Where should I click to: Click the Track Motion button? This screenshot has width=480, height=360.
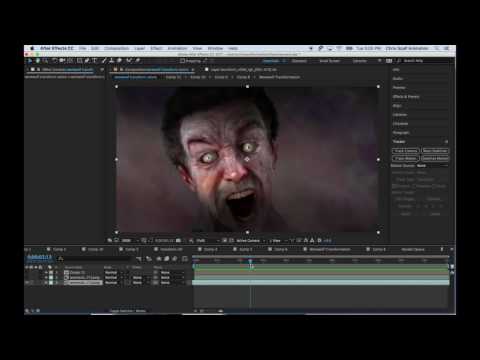pyautogui.click(x=406, y=159)
